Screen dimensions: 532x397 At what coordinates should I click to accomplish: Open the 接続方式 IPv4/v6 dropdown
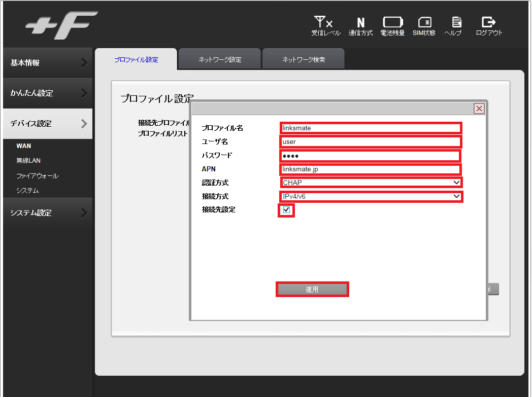(371, 196)
